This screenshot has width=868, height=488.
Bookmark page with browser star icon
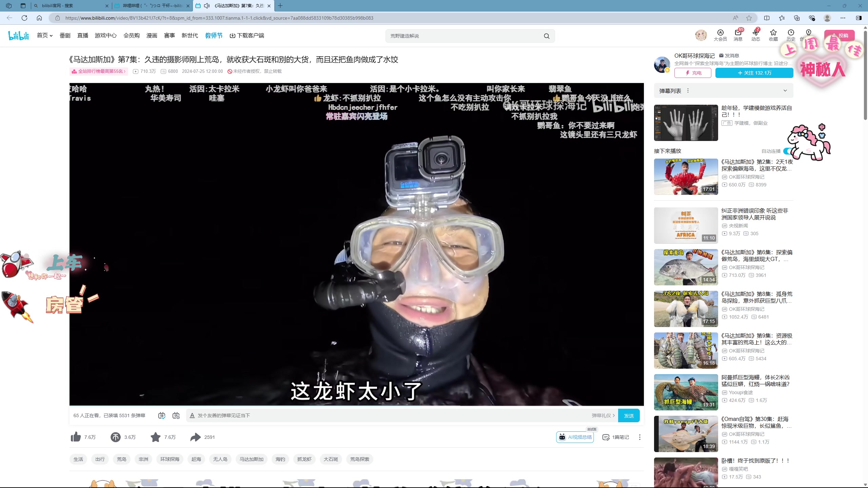pyautogui.click(x=749, y=18)
